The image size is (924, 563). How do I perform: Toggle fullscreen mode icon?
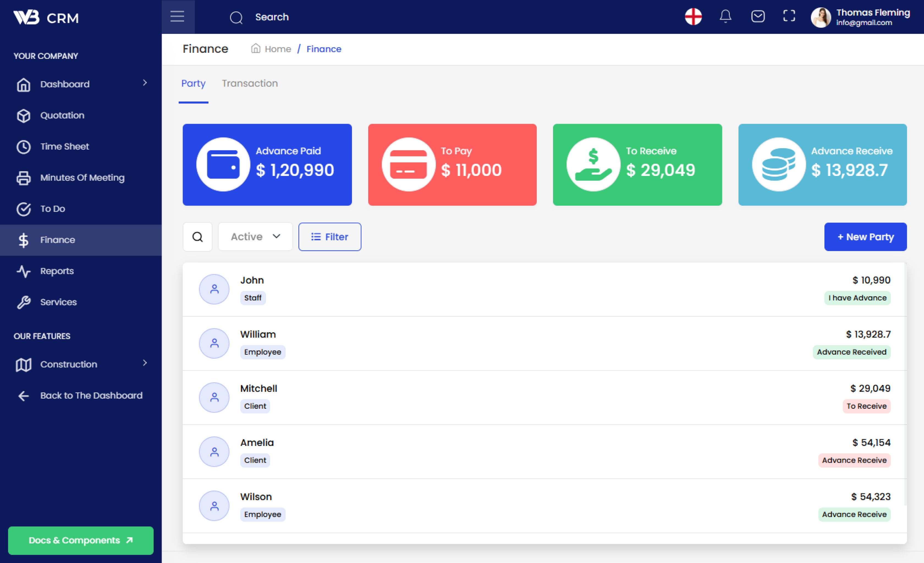789,16
